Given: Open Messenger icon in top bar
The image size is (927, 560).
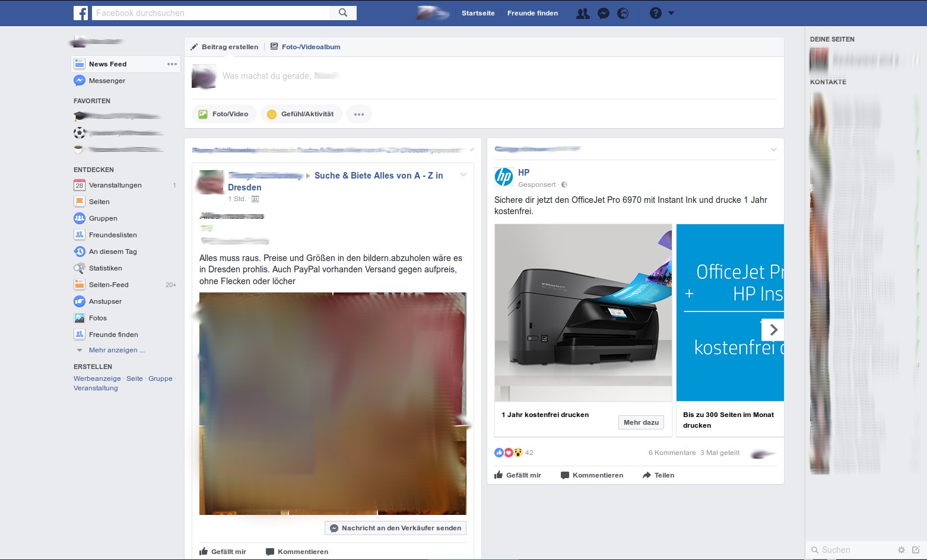Looking at the screenshot, I should coord(604,13).
